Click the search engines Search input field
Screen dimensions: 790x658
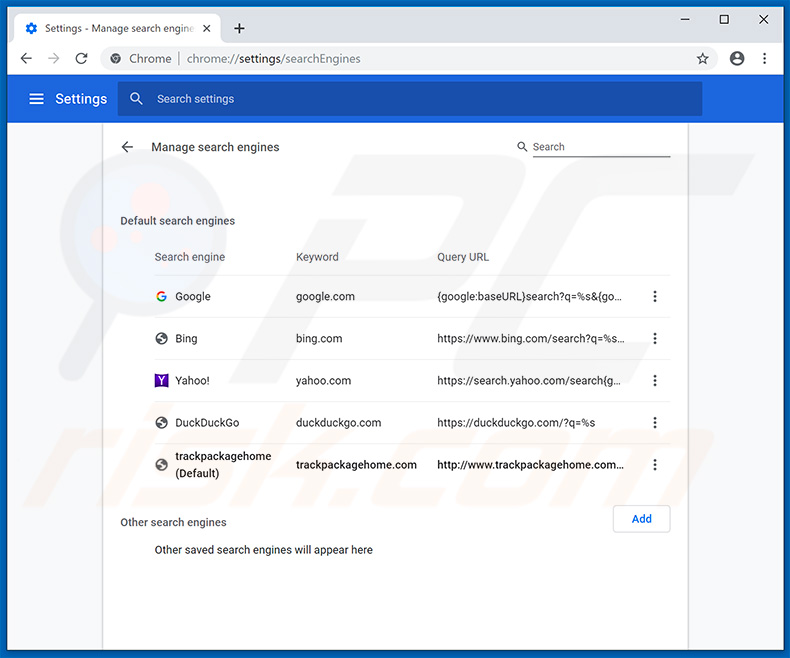pos(601,147)
